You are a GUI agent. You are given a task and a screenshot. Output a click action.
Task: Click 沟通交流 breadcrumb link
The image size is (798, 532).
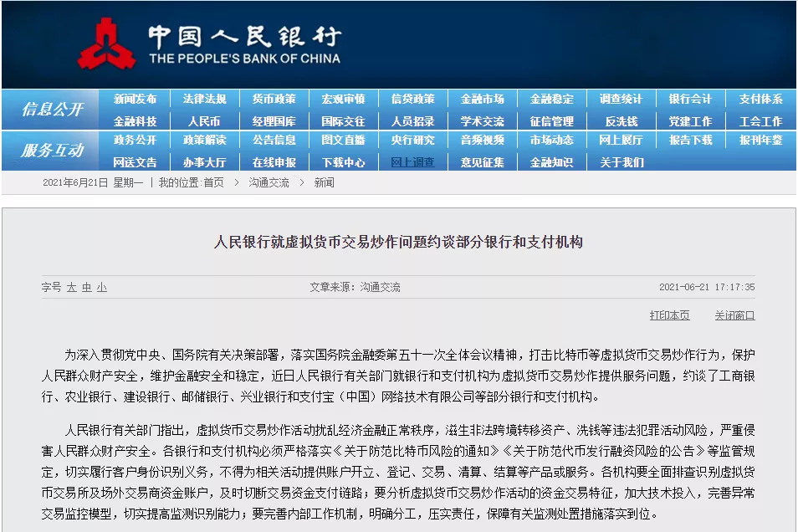click(269, 182)
